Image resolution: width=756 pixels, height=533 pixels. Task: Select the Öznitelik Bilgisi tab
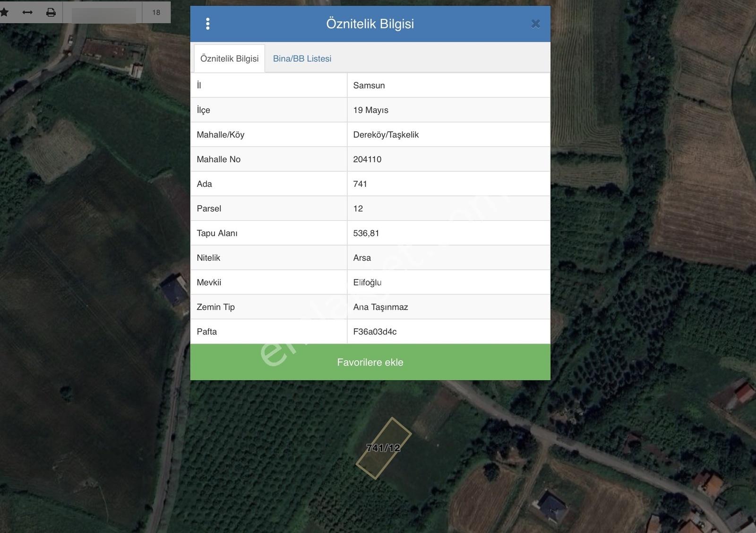pyautogui.click(x=229, y=59)
